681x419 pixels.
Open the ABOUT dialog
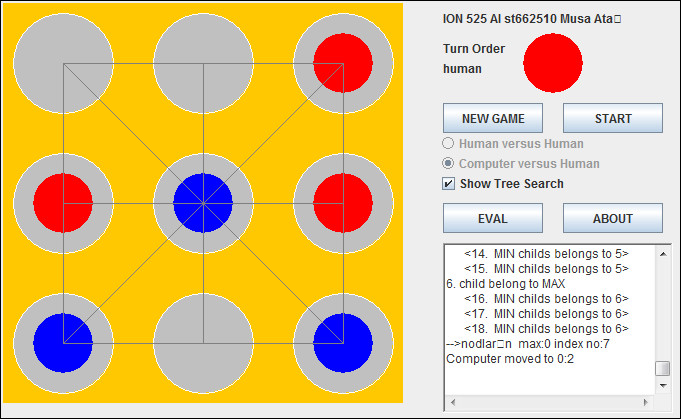tap(613, 218)
